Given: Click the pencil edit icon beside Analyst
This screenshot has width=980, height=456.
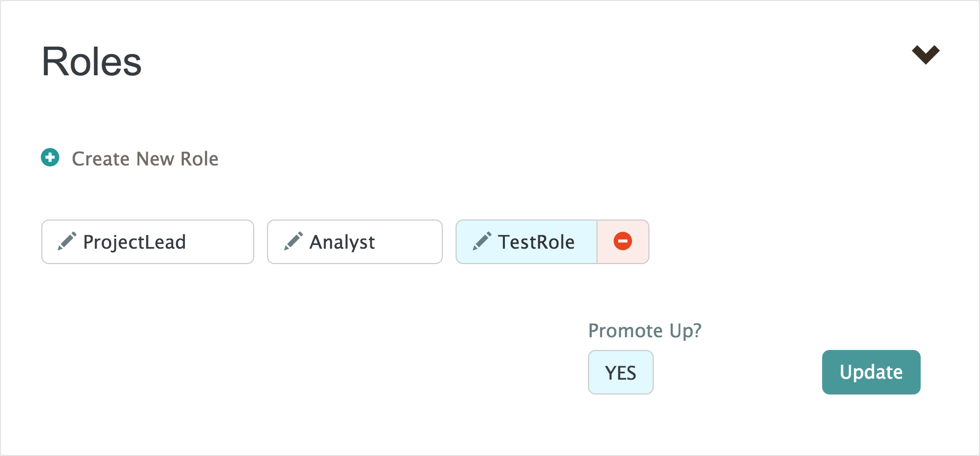Looking at the screenshot, I should tap(293, 241).
